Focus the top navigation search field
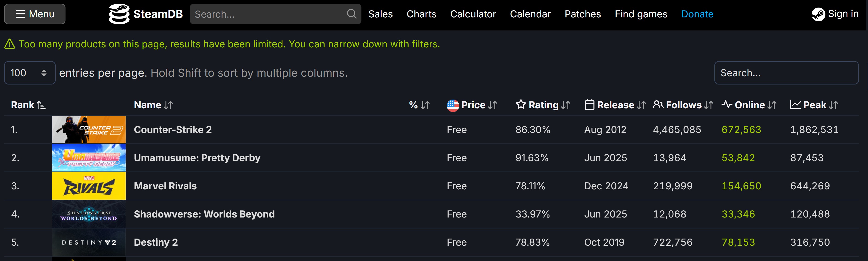 [275, 14]
